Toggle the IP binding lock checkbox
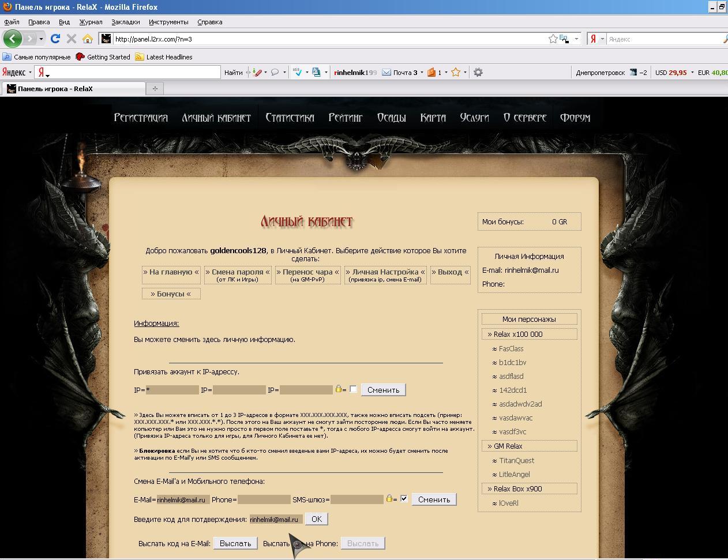The image size is (728, 560). click(x=353, y=389)
